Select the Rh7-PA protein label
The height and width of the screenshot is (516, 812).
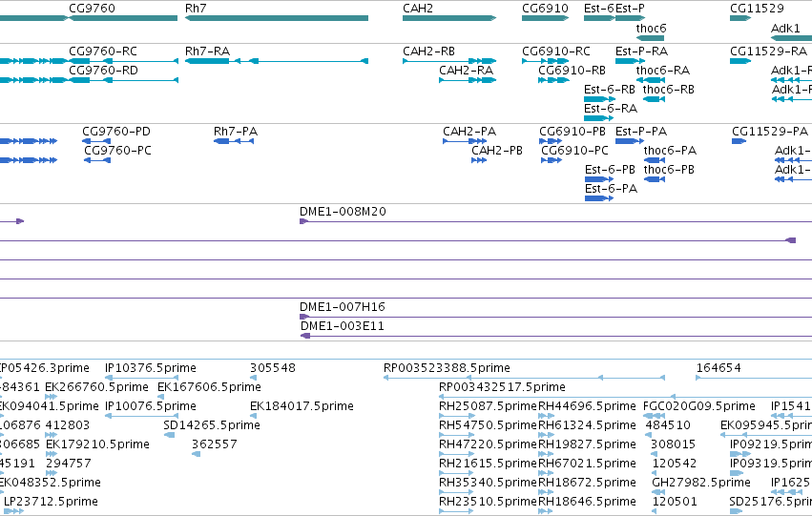pyautogui.click(x=235, y=132)
